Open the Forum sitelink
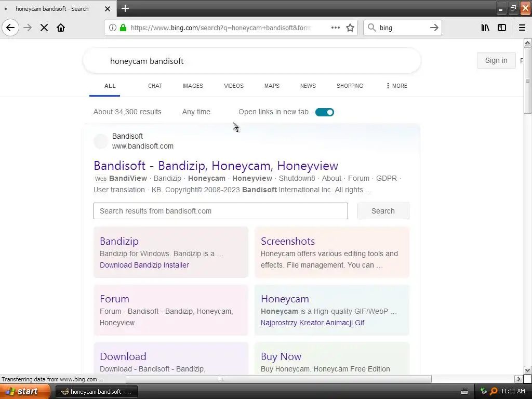 point(114,299)
